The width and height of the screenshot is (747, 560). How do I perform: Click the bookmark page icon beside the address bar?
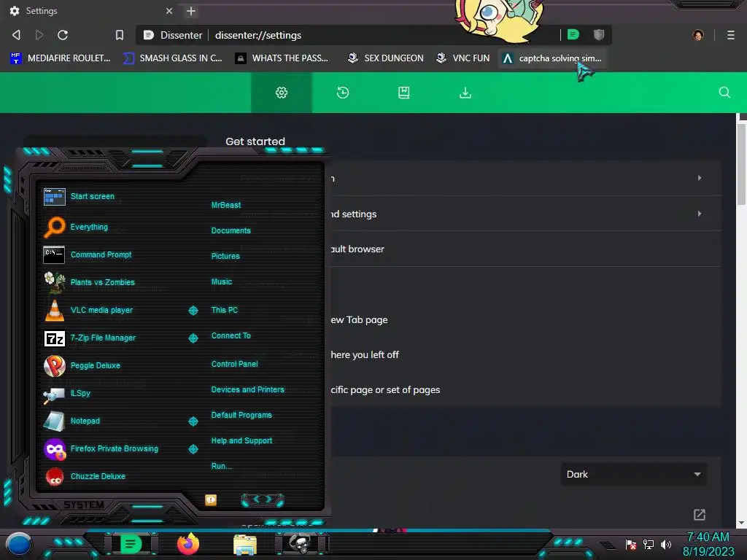tap(120, 35)
